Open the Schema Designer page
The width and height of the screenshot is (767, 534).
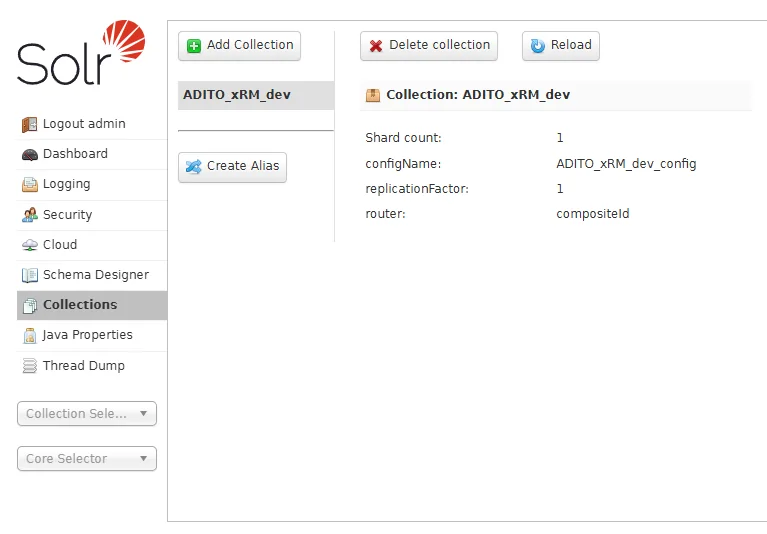click(92, 275)
